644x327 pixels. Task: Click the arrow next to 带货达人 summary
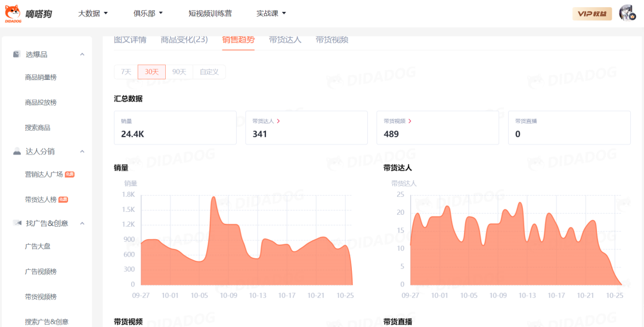click(x=278, y=121)
